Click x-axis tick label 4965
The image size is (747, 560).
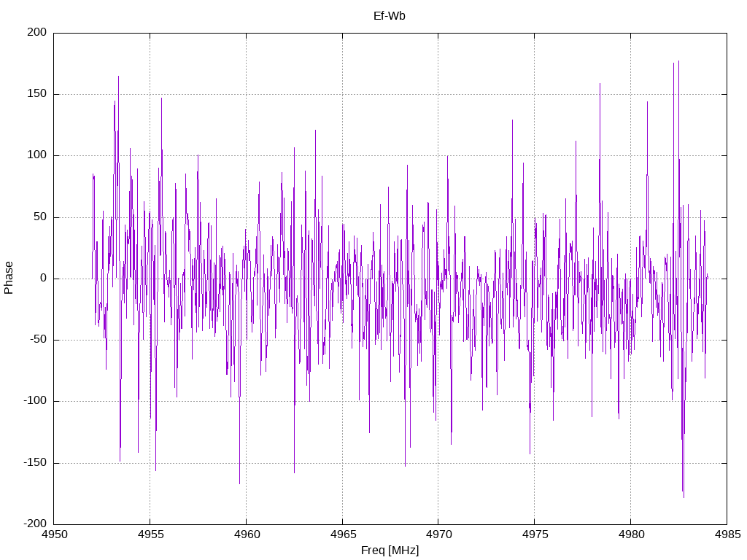343,534
